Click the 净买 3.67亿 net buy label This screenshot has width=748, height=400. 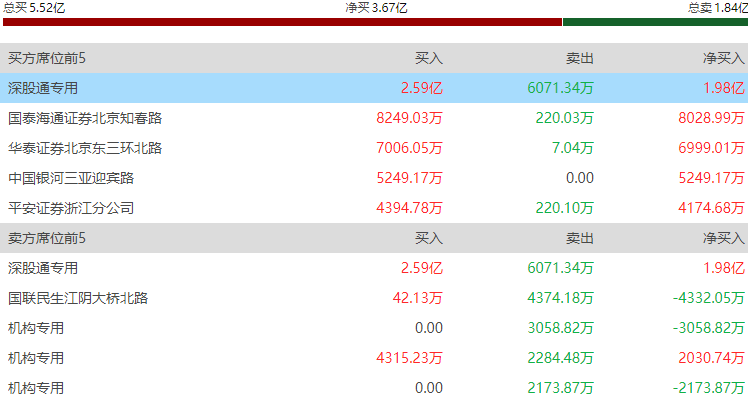click(x=376, y=8)
